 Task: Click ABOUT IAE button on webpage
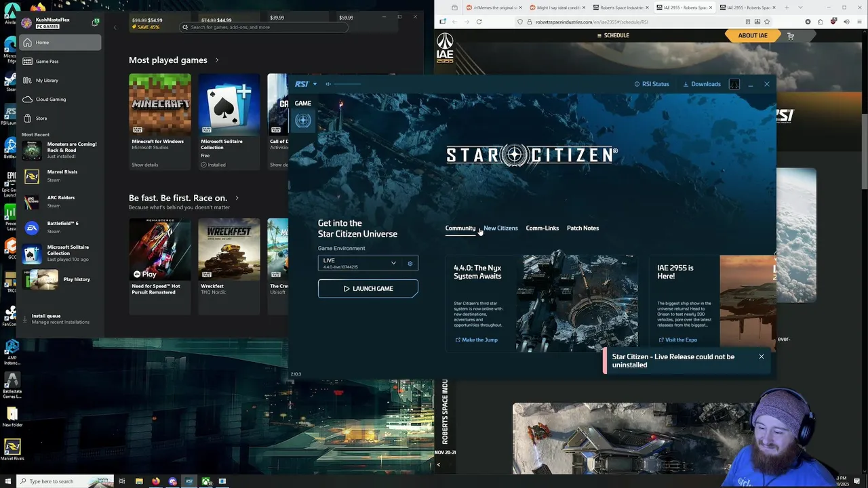click(x=753, y=35)
